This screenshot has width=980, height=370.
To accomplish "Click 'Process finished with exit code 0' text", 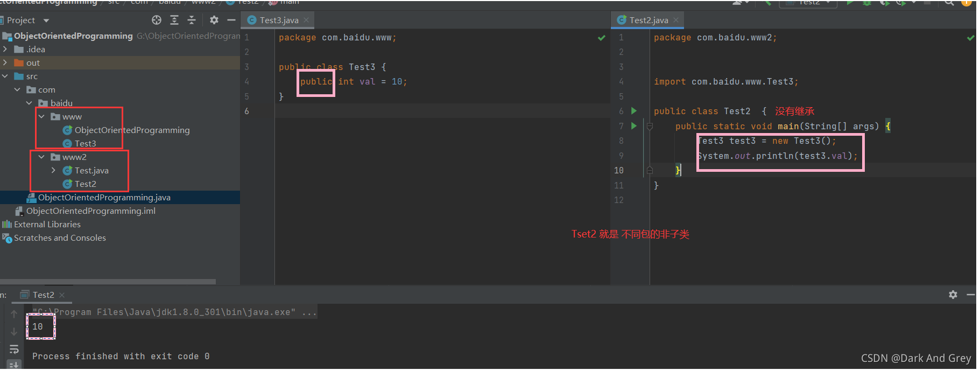I will 121,357.
